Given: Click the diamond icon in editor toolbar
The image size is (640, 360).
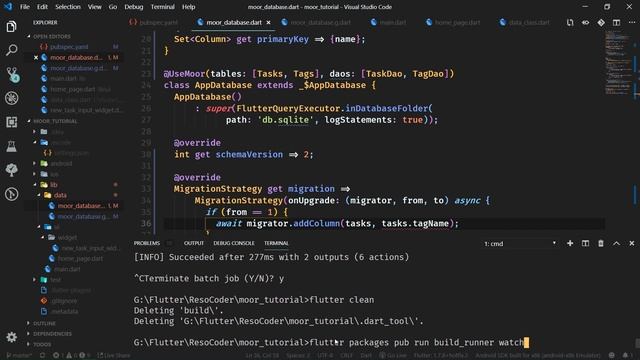Looking at the screenshot, I should (x=601, y=22).
